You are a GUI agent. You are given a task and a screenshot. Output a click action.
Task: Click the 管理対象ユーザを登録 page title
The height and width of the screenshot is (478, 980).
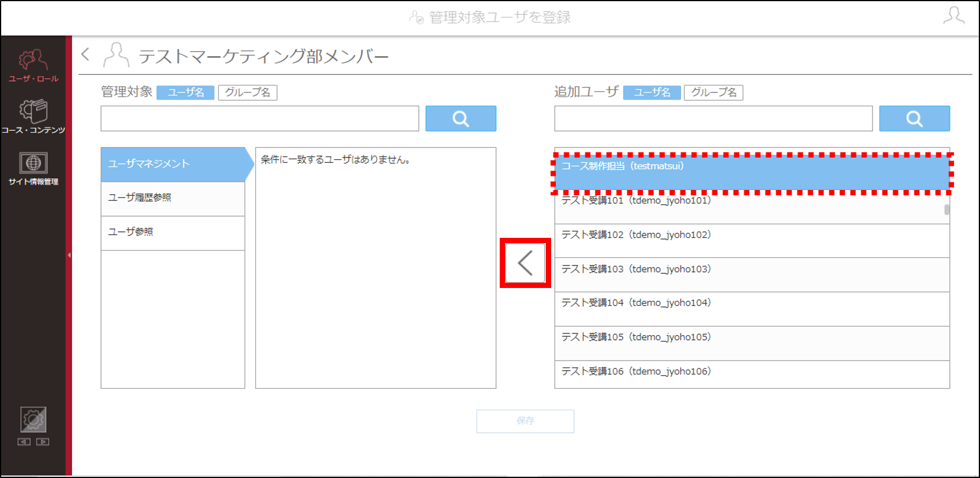click(500, 17)
